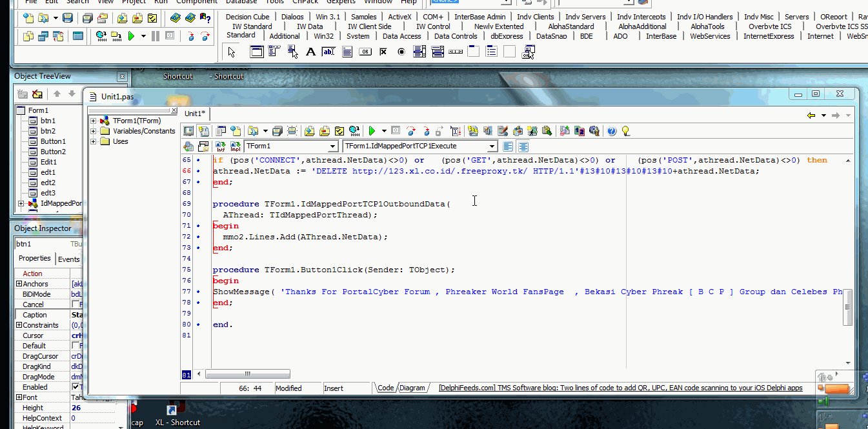Open the TForm1.IdMappedPortTCP1Execute method dropdown
This screenshot has width=868, height=429.
coord(492,146)
